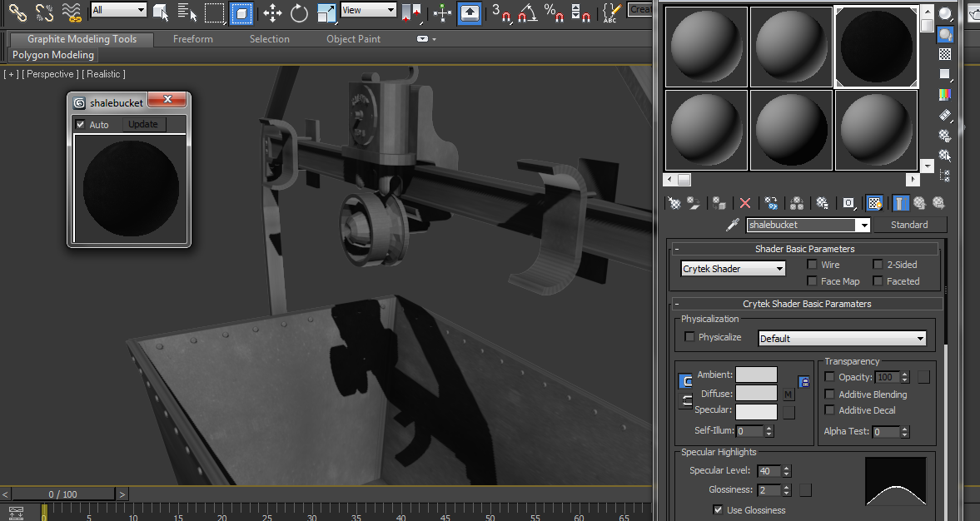Open the View reference coordinate dropdown
The image size is (980, 521).
coord(369,10)
